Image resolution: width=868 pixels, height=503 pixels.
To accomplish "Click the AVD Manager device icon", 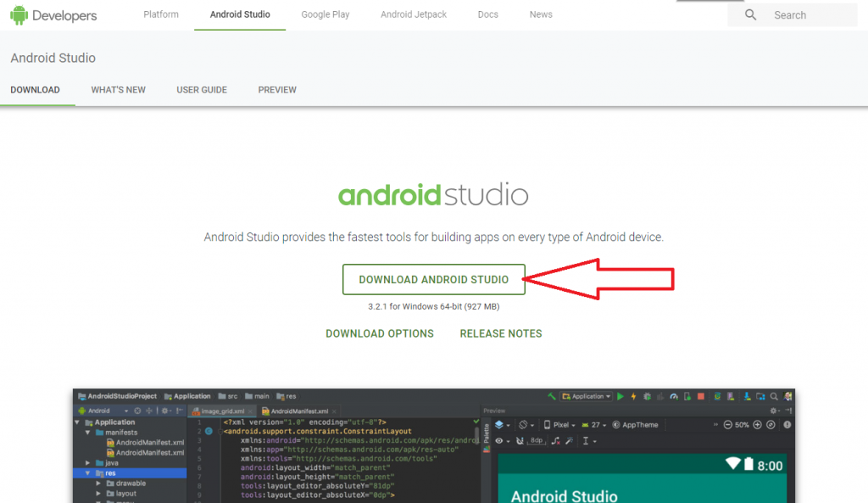I will click(731, 396).
